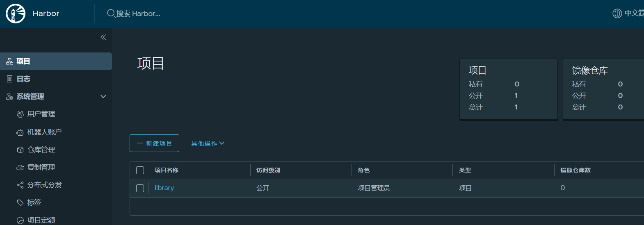Viewport: 644px width, 225px height.
Task: Click the 搜索 Harbor search field
Action: pos(138,14)
